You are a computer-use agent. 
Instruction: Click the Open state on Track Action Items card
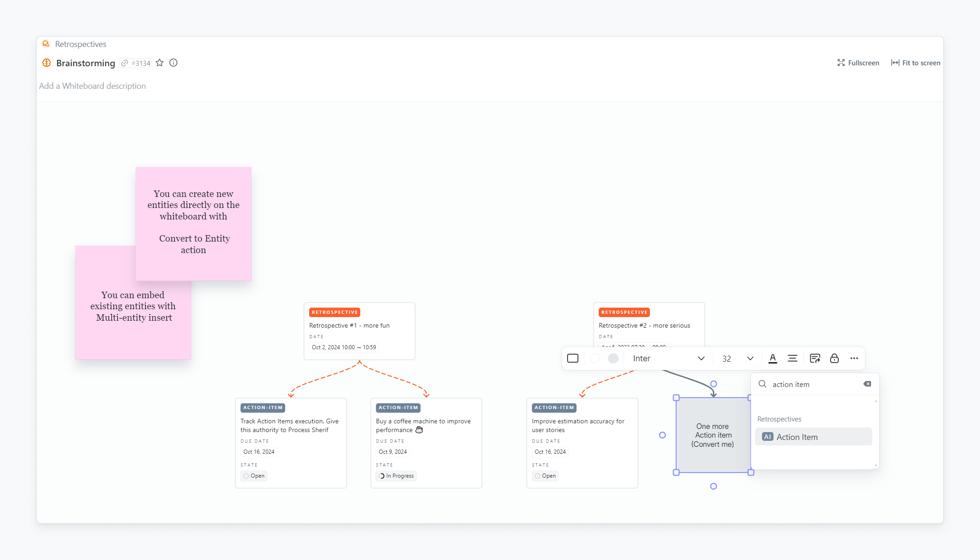click(x=254, y=476)
